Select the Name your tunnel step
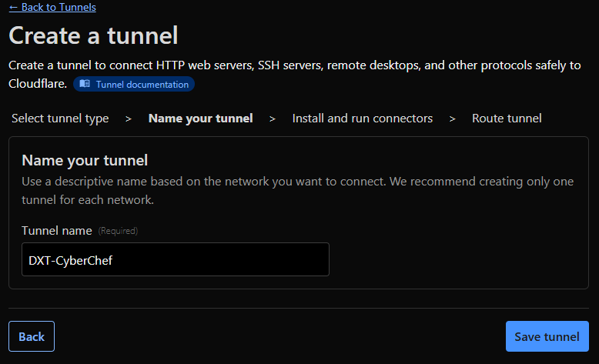Screen dimensions: 599x364 (x=200, y=118)
